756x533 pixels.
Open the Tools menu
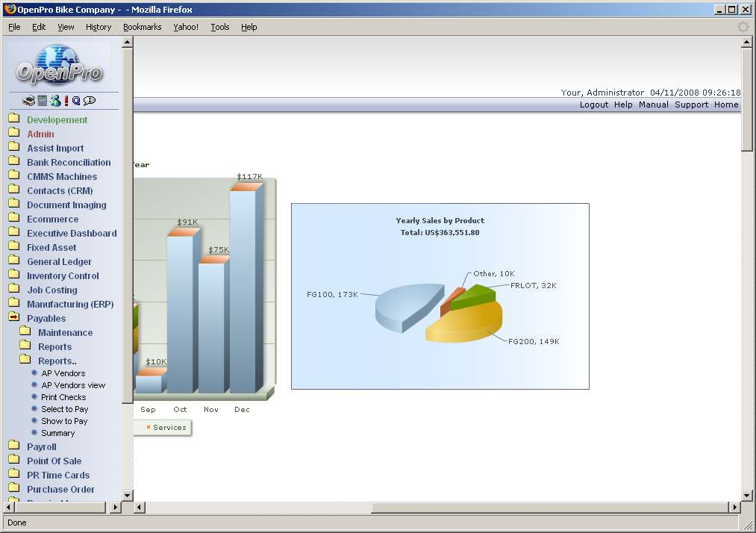tap(219, 27)
